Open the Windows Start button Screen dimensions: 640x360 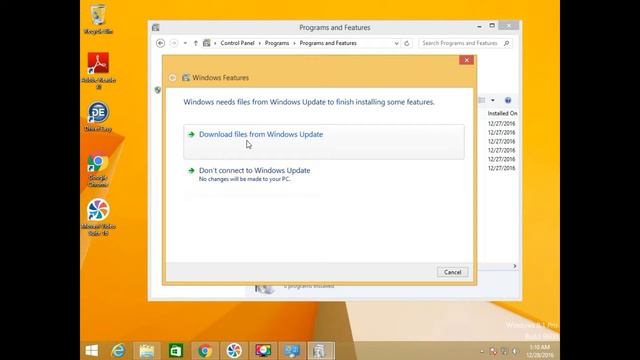click(92, 351)
